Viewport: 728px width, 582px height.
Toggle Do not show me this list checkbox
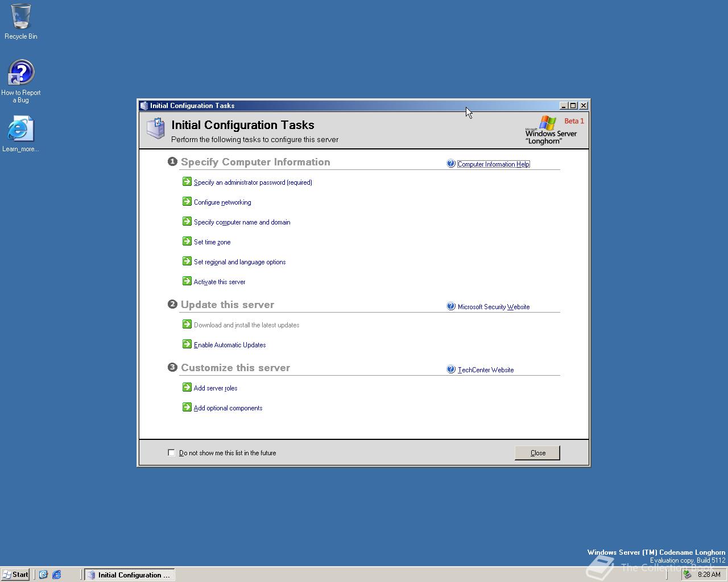(x=171, y=452)
